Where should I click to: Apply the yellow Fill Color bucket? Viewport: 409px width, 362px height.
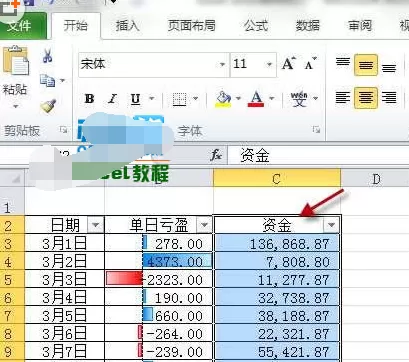[223, 99]
